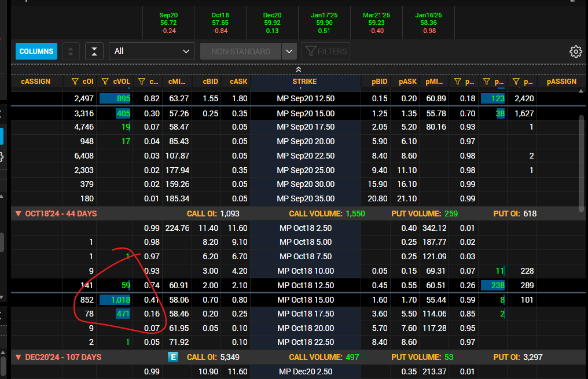588x379 pixels.
Task: Click the funnel icon in FILTERS button
Action: [x=311, y=51]
